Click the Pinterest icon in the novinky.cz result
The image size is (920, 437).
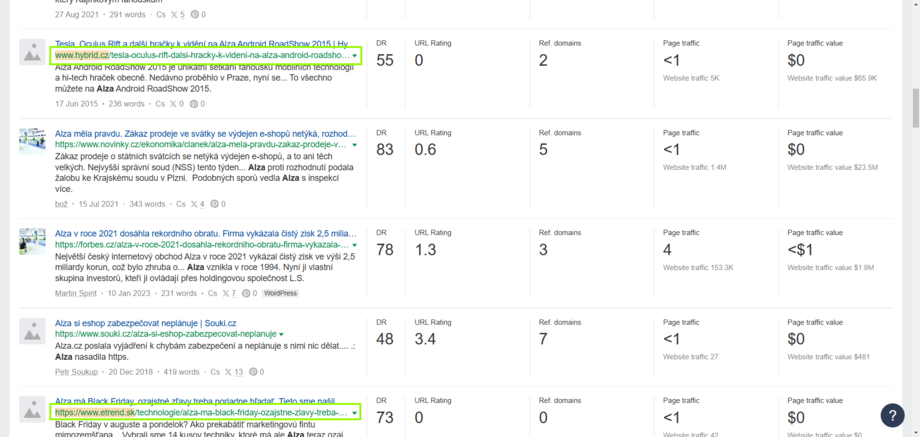213,204
